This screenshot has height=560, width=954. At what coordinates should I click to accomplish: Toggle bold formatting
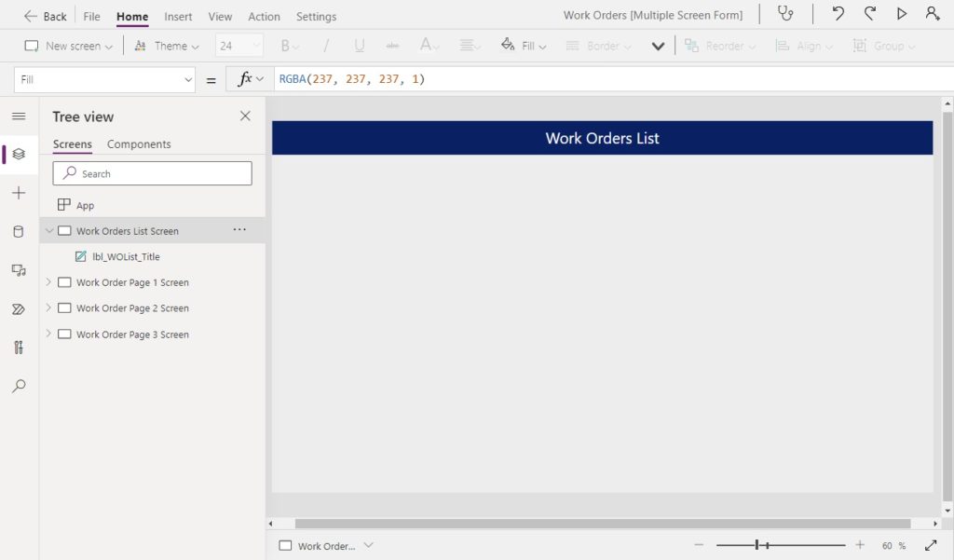[285, 45]
